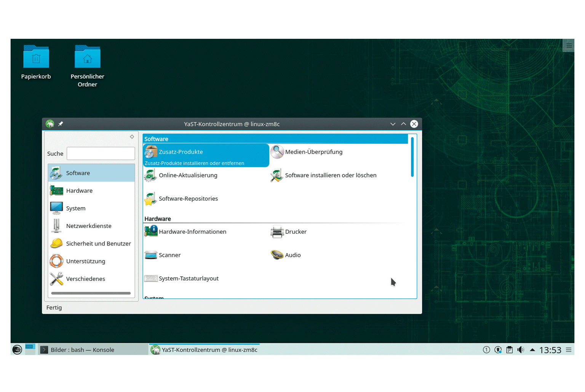Open Software-Repositories module
The width and height of the screenshot is (585, 392).
188,199
